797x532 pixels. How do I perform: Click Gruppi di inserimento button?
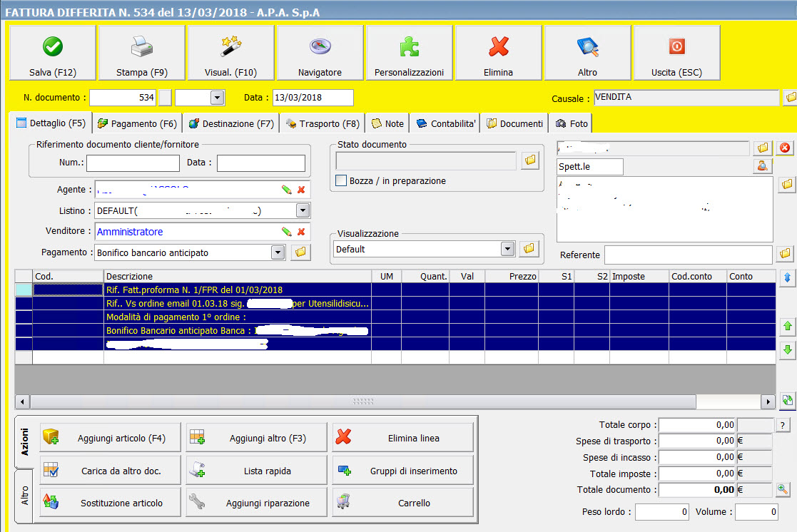click(403, 471)
